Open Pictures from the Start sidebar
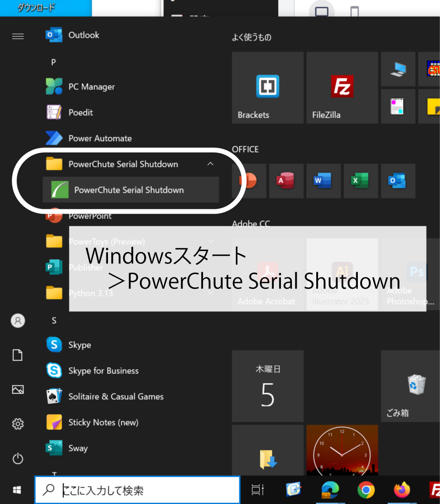Image resolution: width=440 pixels, height=504 pixels. pos(18,390)
